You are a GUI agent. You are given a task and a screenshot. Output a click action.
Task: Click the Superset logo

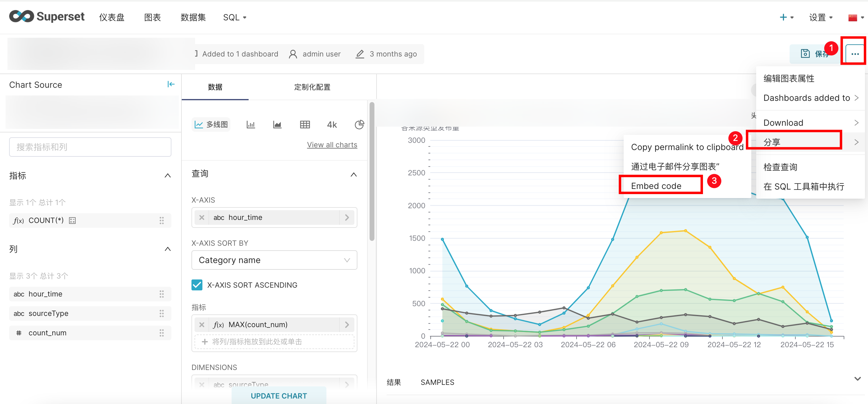[x=46, y=16]
